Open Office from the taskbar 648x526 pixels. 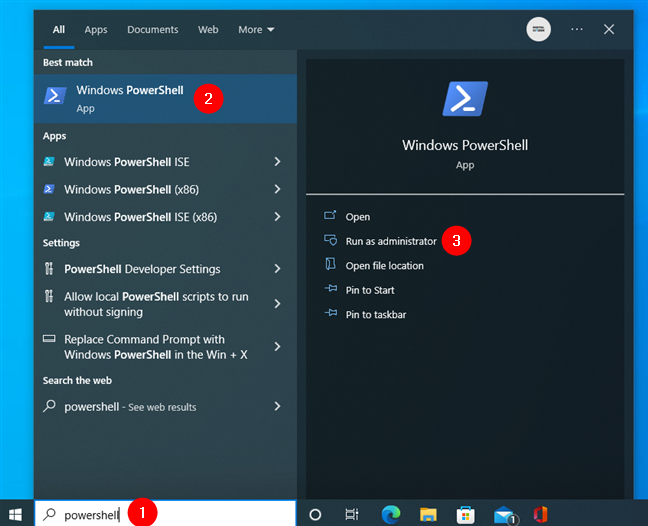541,514
